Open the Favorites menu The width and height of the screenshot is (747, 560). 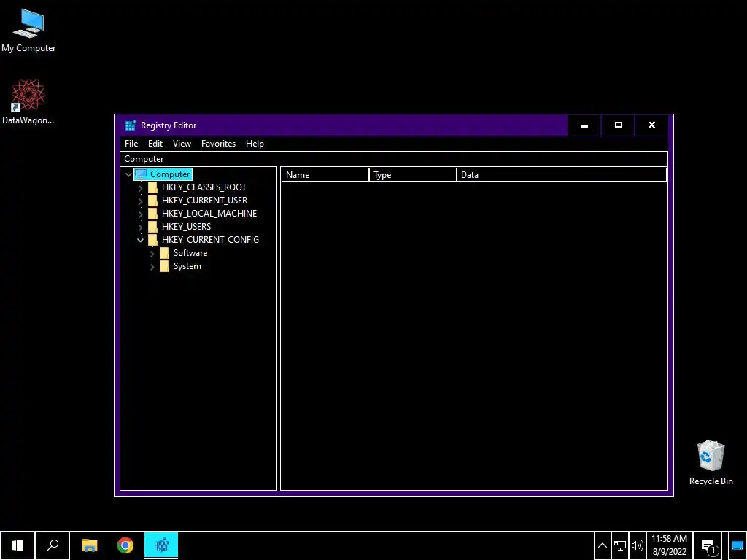pos(218,144)
